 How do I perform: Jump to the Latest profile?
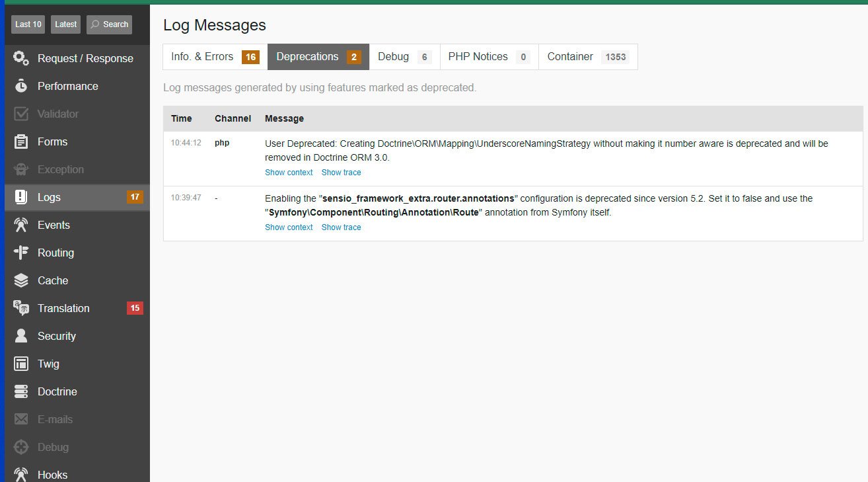pos(66,24)
